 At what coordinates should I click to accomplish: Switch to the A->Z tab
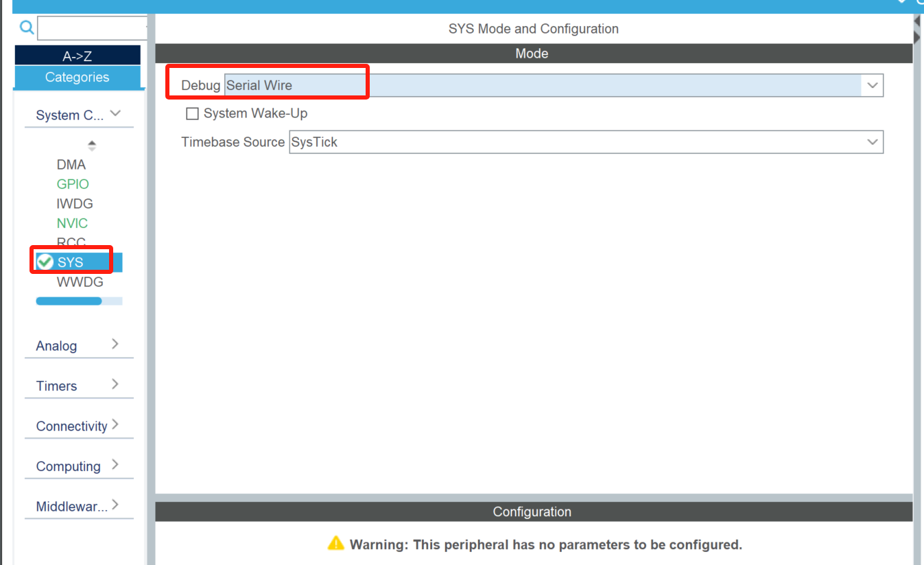point(78,55)
